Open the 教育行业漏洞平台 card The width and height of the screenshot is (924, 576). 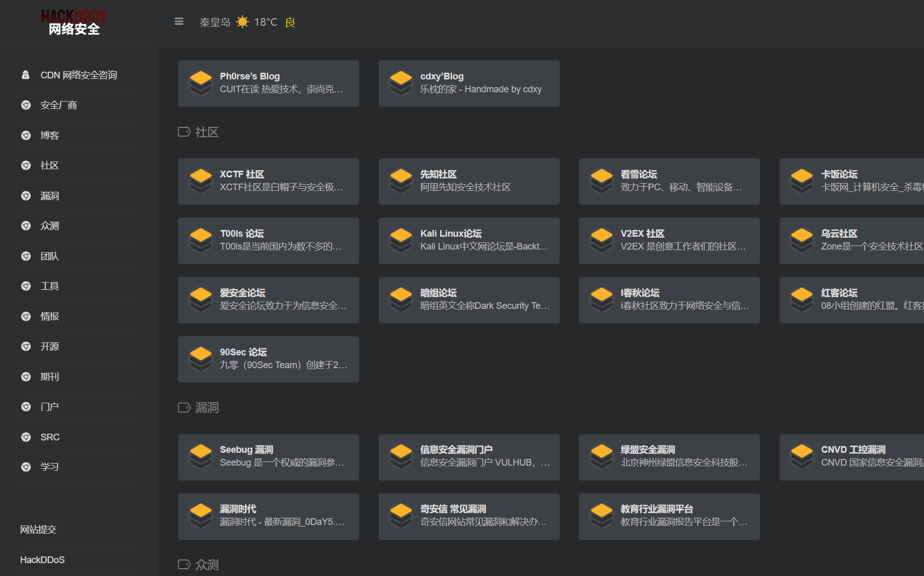[x=669, y=517]
